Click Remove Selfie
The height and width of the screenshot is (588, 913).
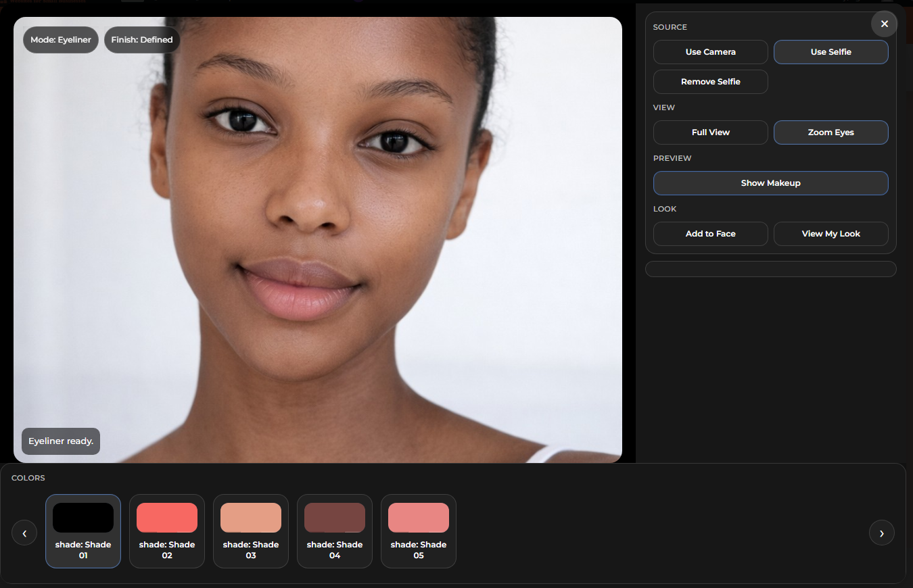(710, 82)
